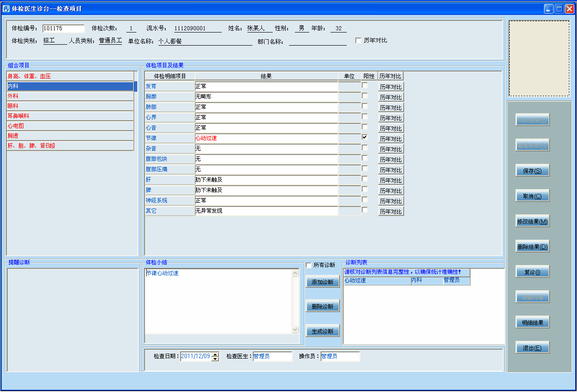Exit using the 退出(E) button

pos(532,348)
